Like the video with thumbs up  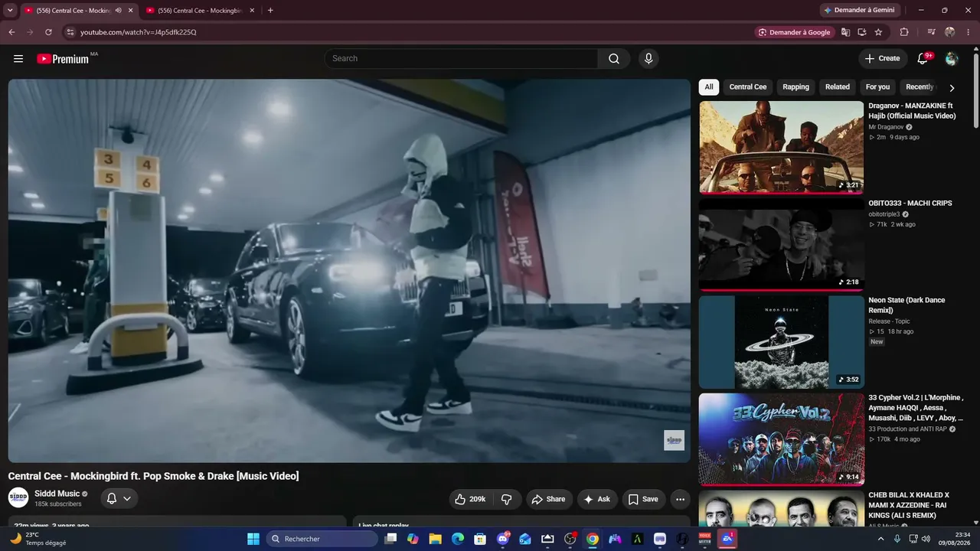(470, 499)
